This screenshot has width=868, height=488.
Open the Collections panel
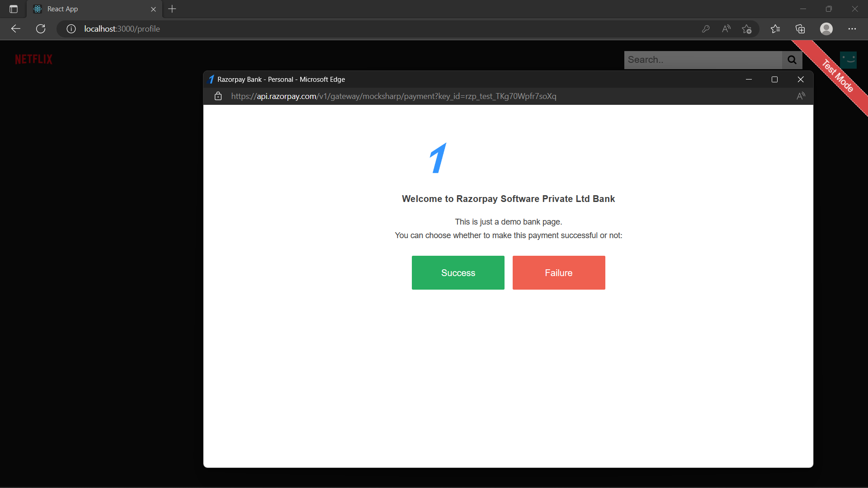[800, 28]
